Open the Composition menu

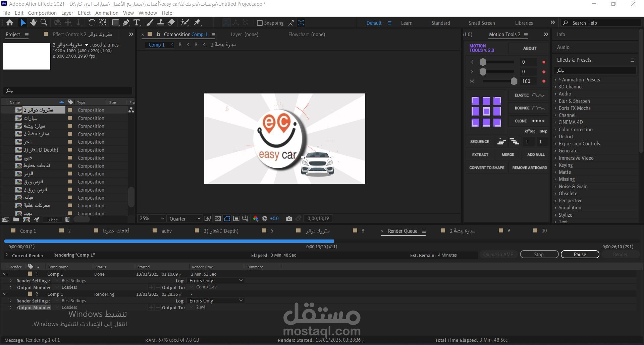click(42, 13)
